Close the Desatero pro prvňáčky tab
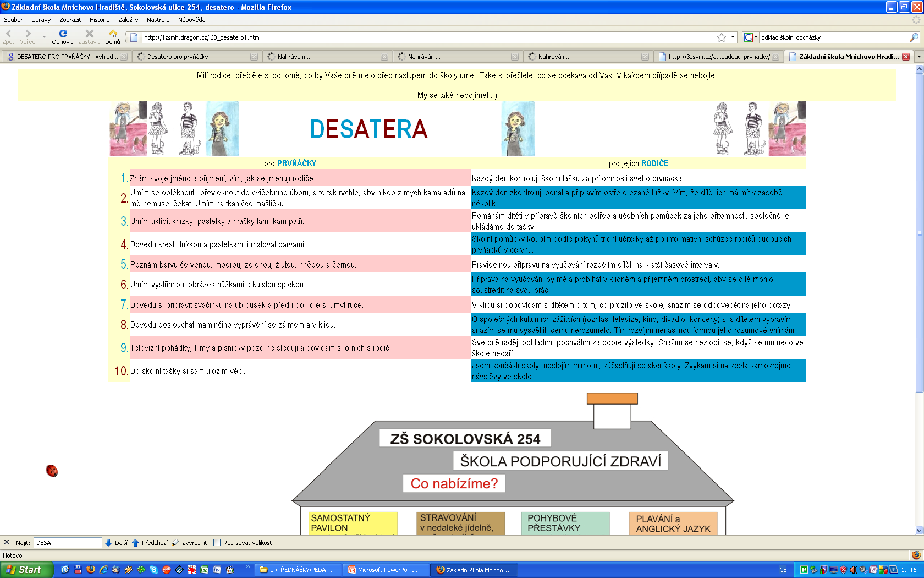Image resolution: width=924 pixels, height=578 pixels. click(254, 57)
